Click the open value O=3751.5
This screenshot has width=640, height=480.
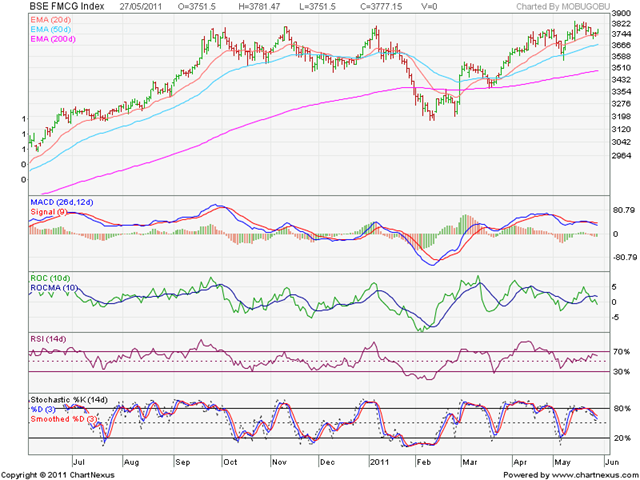[197, 7]
